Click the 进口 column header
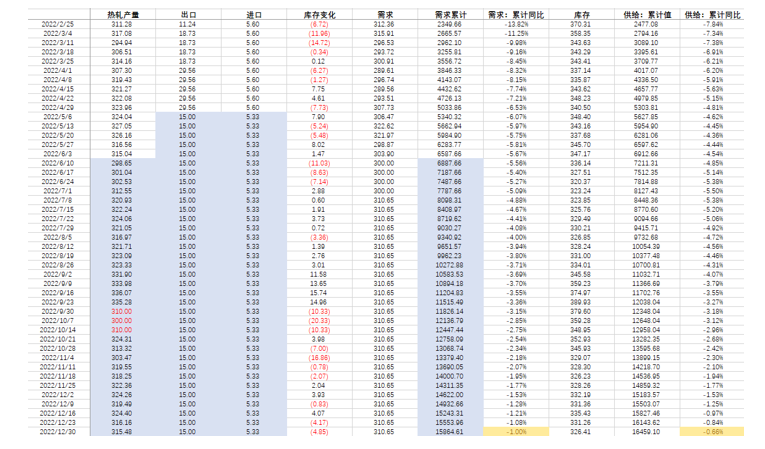This screenshot has width=765, height=449. pyautogui.click(x=254, y=15)
